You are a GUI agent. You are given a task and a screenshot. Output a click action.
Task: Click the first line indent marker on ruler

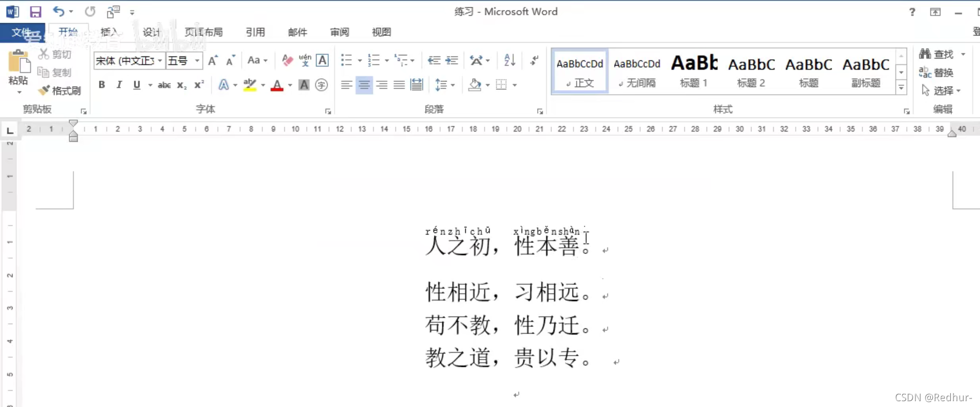[74, 124]
